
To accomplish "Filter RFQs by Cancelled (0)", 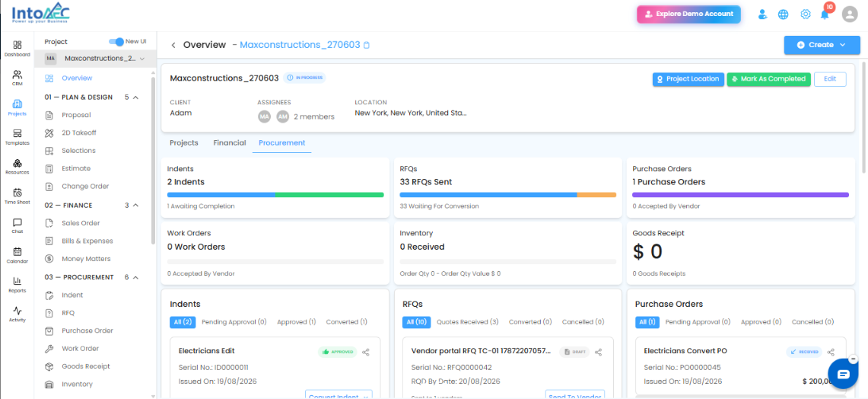I will 583,322.
